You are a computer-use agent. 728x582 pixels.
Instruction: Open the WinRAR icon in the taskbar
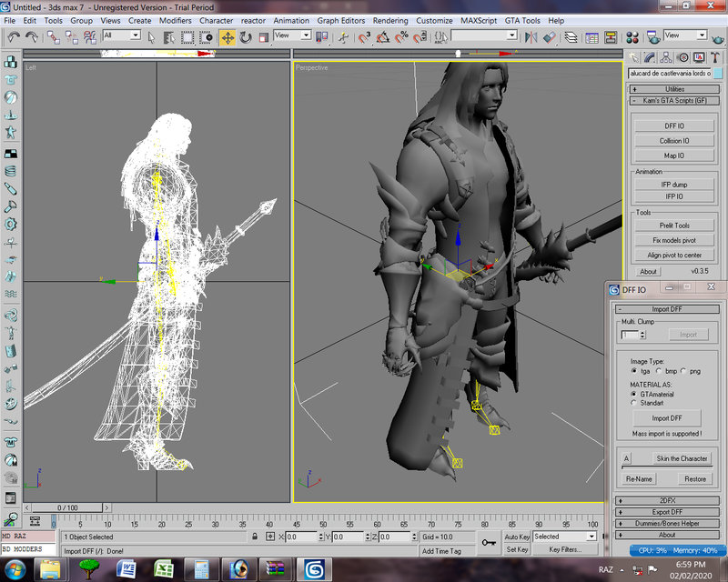[x=275, y=569]
